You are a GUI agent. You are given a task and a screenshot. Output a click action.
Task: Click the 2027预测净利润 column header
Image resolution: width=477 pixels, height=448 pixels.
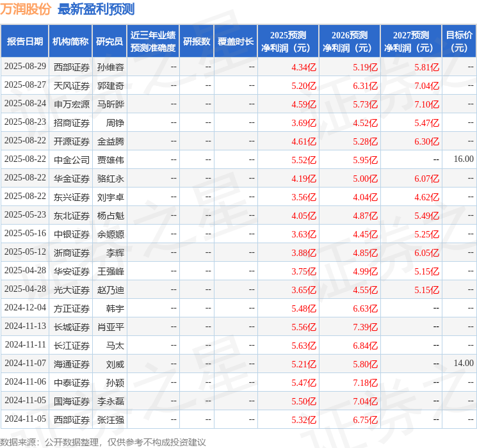coord(411,41)
